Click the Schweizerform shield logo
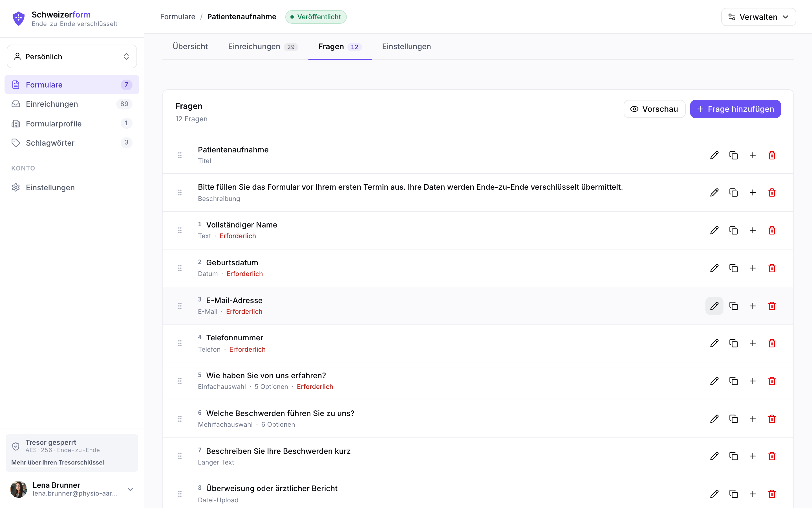 (18, 18)
